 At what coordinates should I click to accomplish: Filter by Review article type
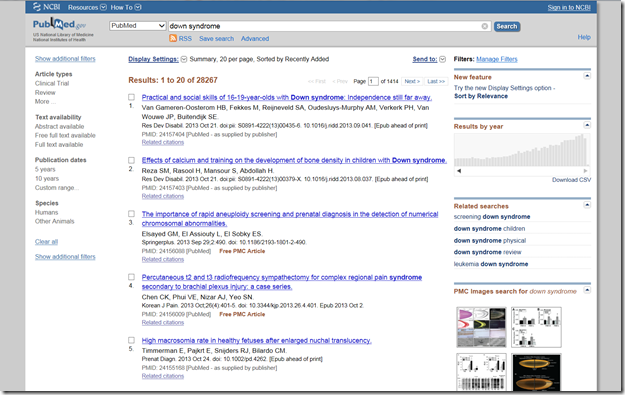45,92
